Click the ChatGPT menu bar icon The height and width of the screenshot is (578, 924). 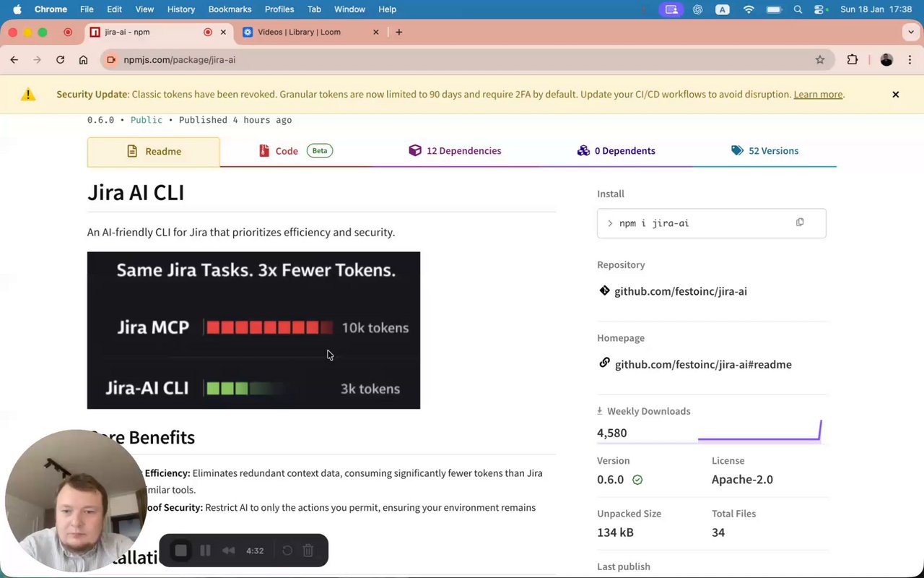coord(697,9)
